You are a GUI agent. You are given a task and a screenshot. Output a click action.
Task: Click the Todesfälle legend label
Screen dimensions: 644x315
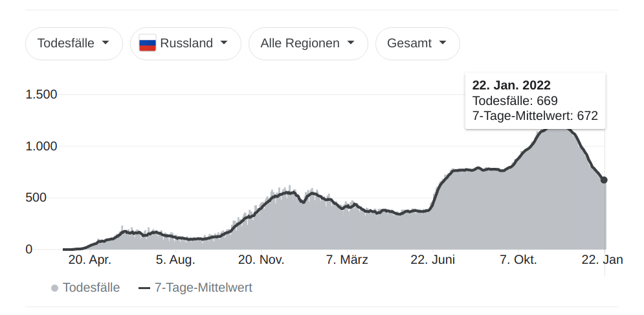(x=91, y=288)
